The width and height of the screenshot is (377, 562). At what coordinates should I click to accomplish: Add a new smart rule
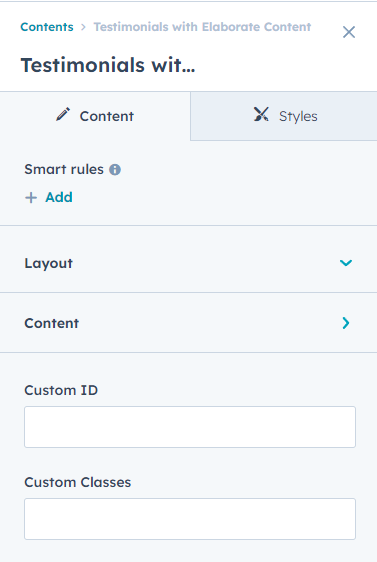(x=59, y=197)
